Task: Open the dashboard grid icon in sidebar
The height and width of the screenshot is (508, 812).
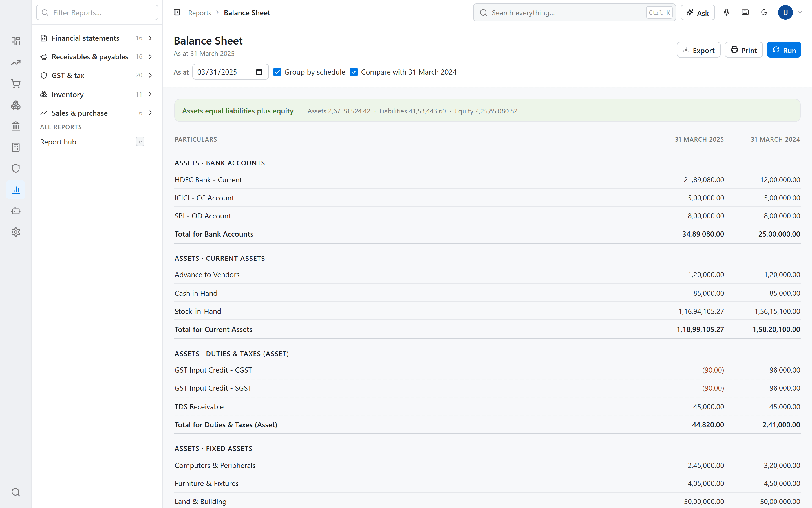Action: 16,41
